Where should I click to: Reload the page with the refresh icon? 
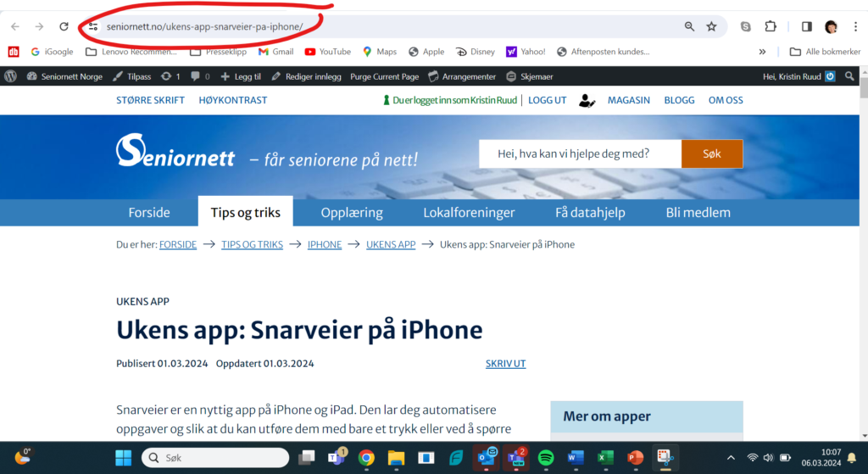pos(64,26)
